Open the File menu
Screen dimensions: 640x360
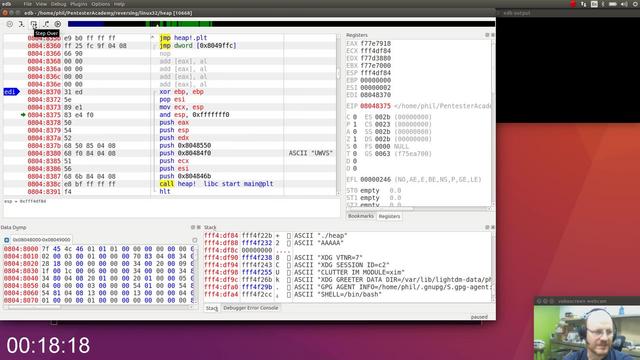click(27, 4)
